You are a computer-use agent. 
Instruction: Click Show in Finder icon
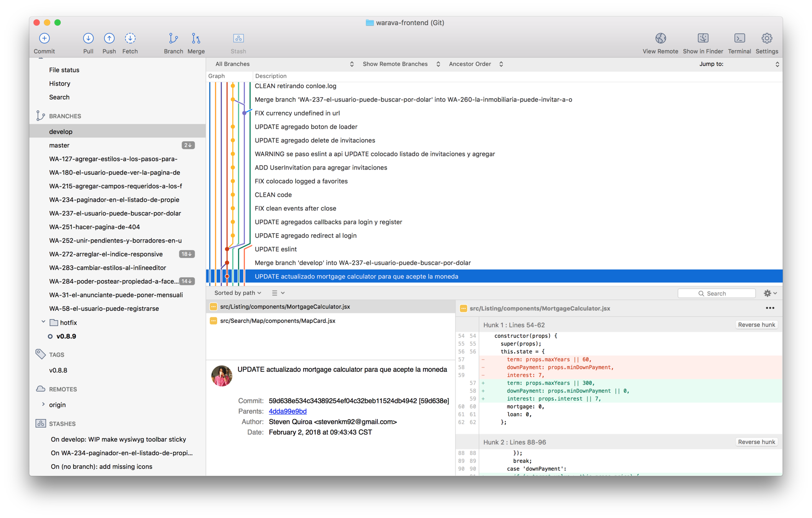pyautogui.click(x=703, y=38)
